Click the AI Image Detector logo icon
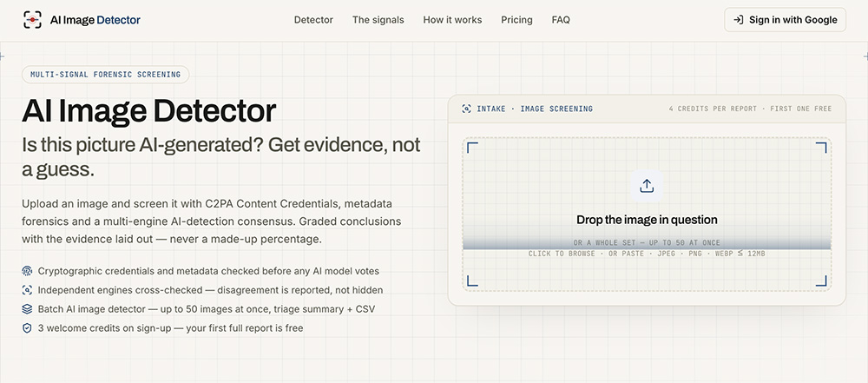 pos(33,20)
